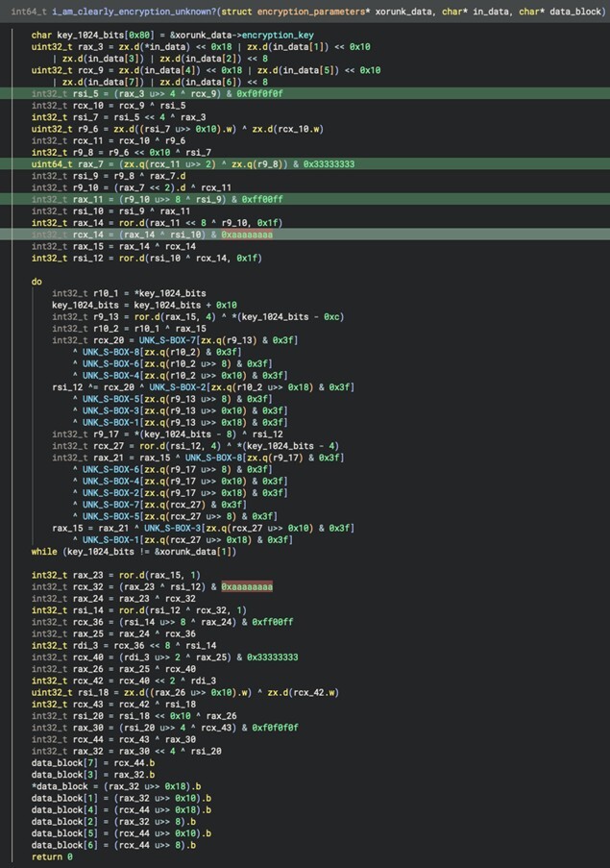Viewport: 610px width, 868px height.
Task: Select the int32_t rsi_14 = ror.d line
Action: click(x=139, y=610)
